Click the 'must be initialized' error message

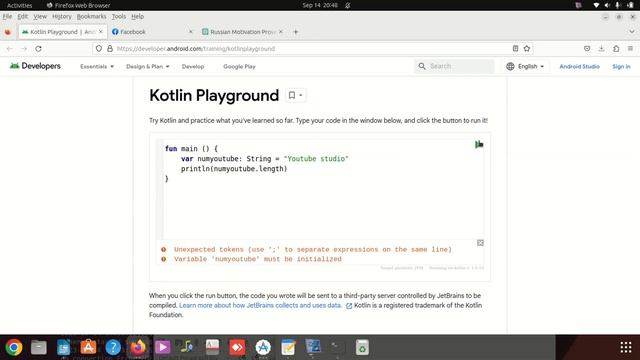(258, 259)
